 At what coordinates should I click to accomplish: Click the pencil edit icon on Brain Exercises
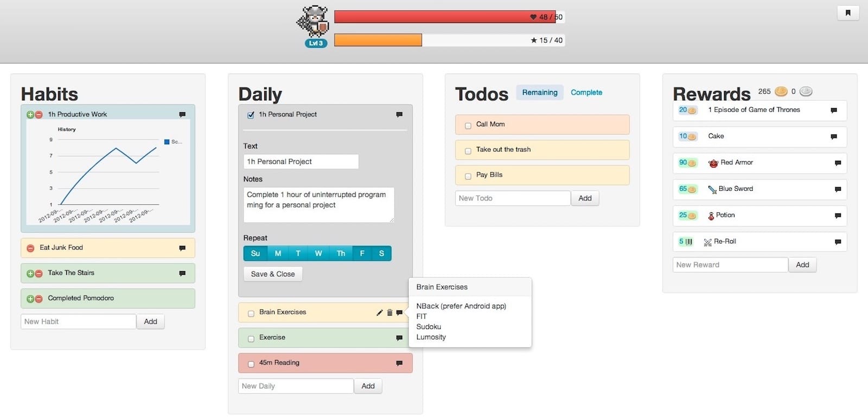pos(379,313)
